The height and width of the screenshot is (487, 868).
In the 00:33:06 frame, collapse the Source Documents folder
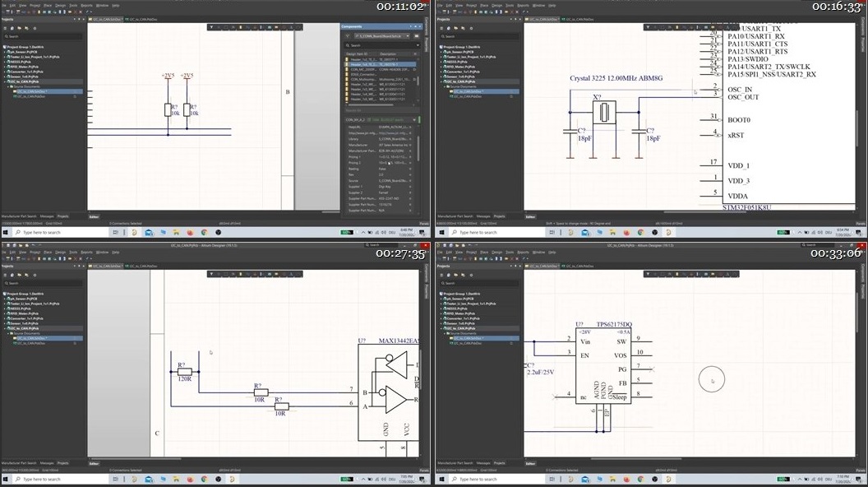tap(445, 333)
